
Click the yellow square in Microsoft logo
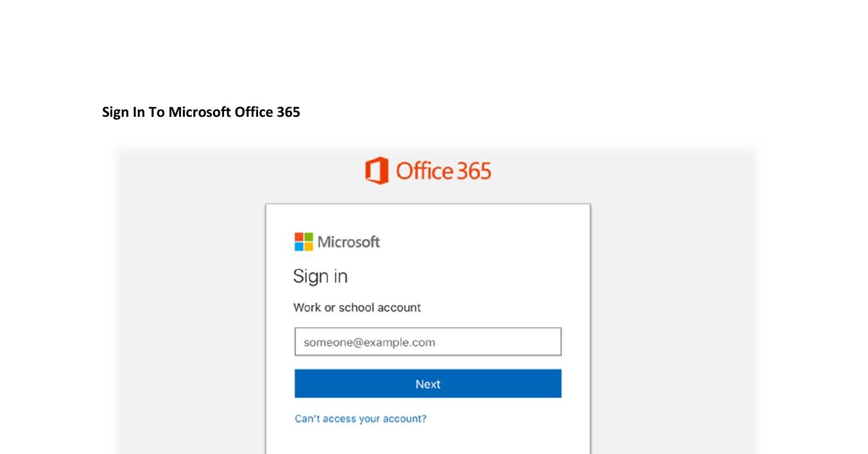tap(308, 246)
